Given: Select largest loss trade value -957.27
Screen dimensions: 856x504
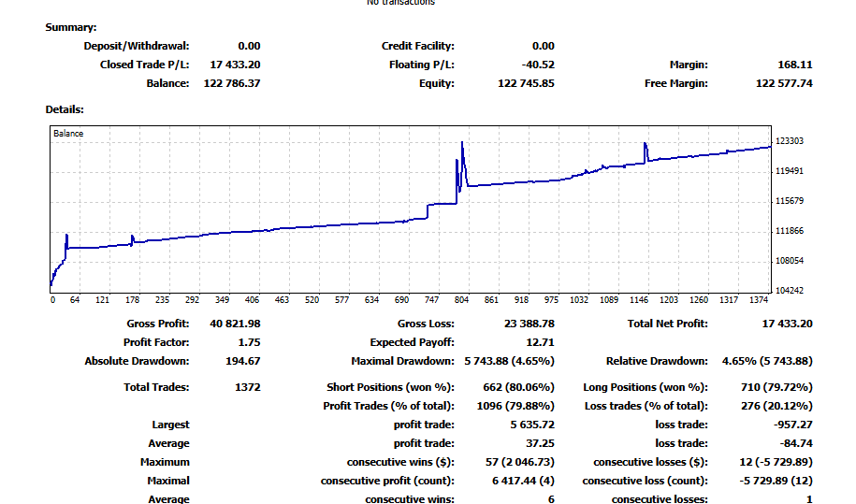Looking at the screenshot, I should click(792, 424).
